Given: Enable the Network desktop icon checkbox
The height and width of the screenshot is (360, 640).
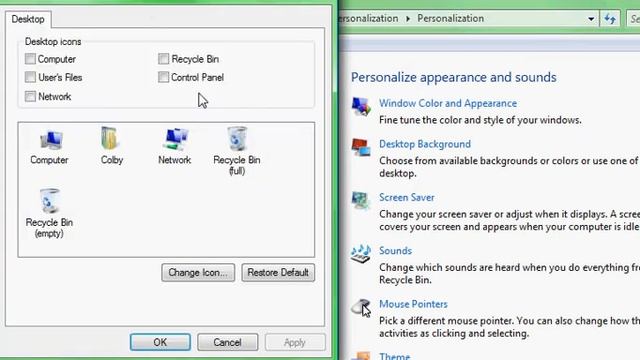Looking at the screenshot, I should pyautogui.click(x=30, y=96).
